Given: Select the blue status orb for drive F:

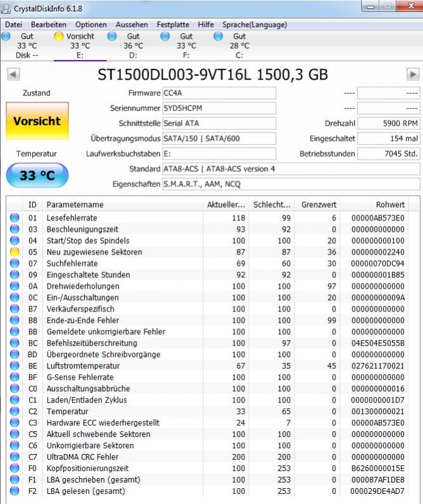Looking at the screenshot, I should click(165, 36).
